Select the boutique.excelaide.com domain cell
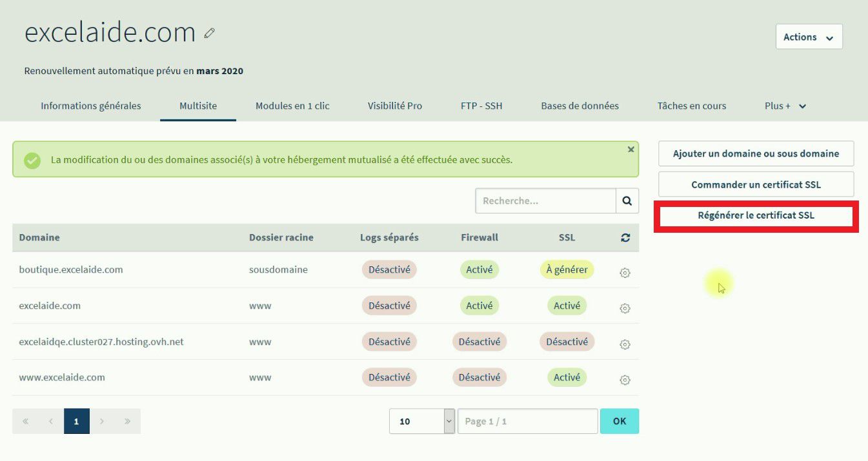 coord(71,270)
